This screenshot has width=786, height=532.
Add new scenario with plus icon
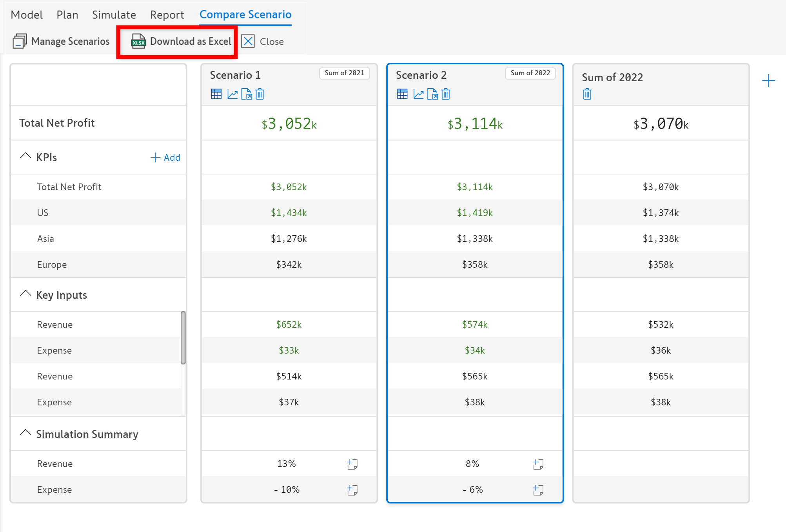tap(768, 81)
